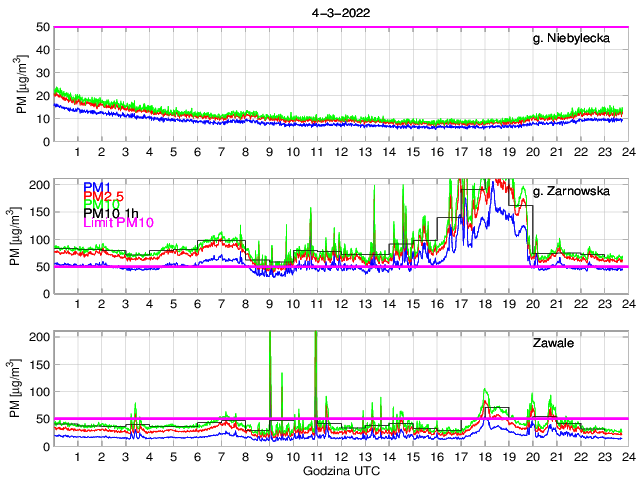Click hour "14" tick under Zawale plot
The image size is (640, 480).
[389, 457]
